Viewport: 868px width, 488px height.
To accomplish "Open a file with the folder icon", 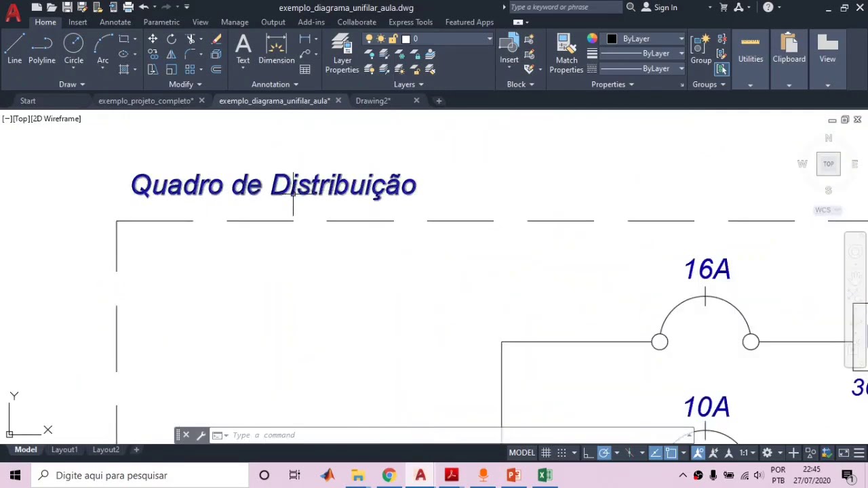I will point(52,7).
